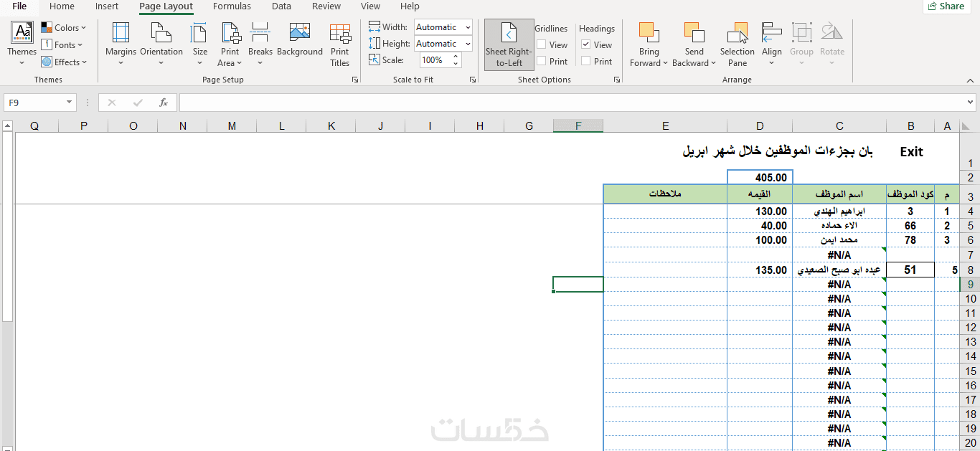Set sheet Background image
Image resolution: width=980 pixels, height=451 pixels.
point(300,39)
